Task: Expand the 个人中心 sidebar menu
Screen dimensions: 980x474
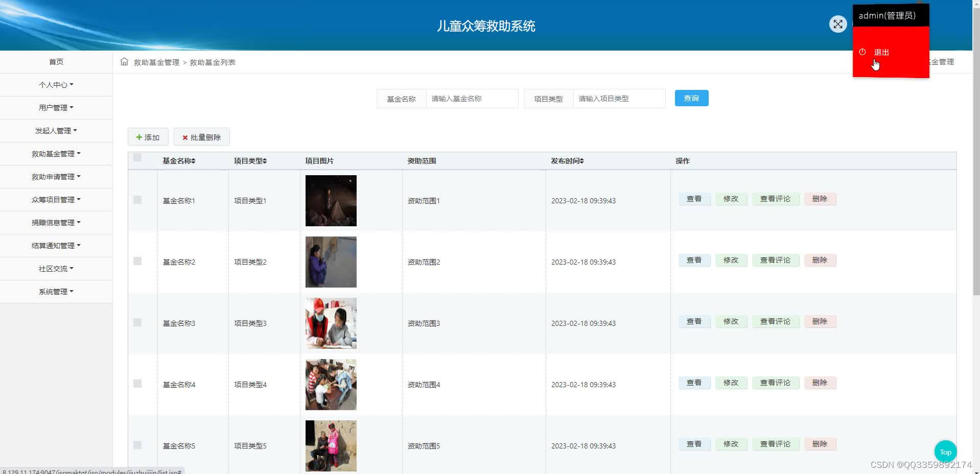Action: pyautogui.click(x=56, y=85)
